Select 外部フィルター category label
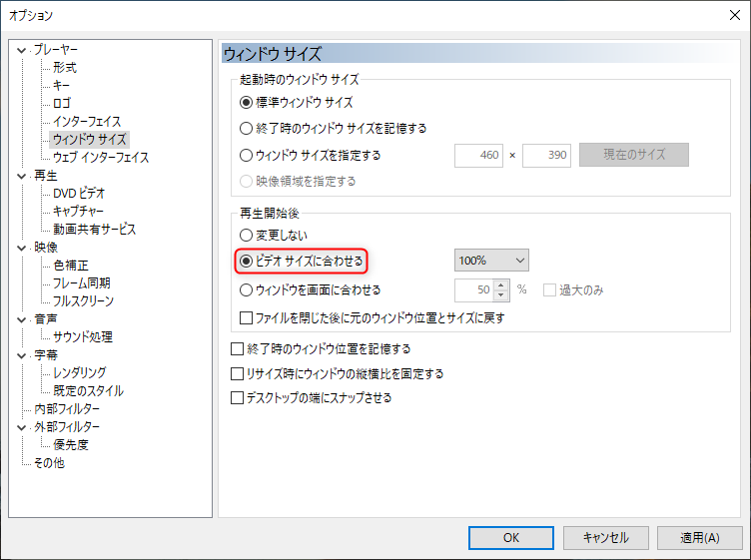This screenshot has height=560, width=751. tap(67, 427)
